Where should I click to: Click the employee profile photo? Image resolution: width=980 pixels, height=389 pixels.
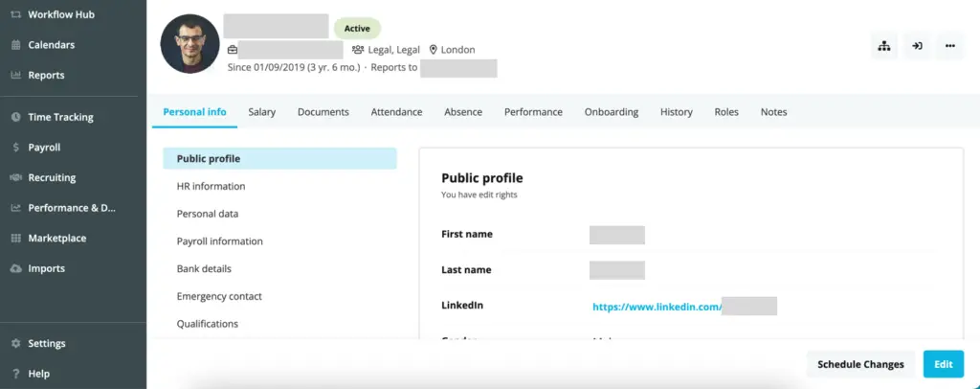tap(189, 44)
